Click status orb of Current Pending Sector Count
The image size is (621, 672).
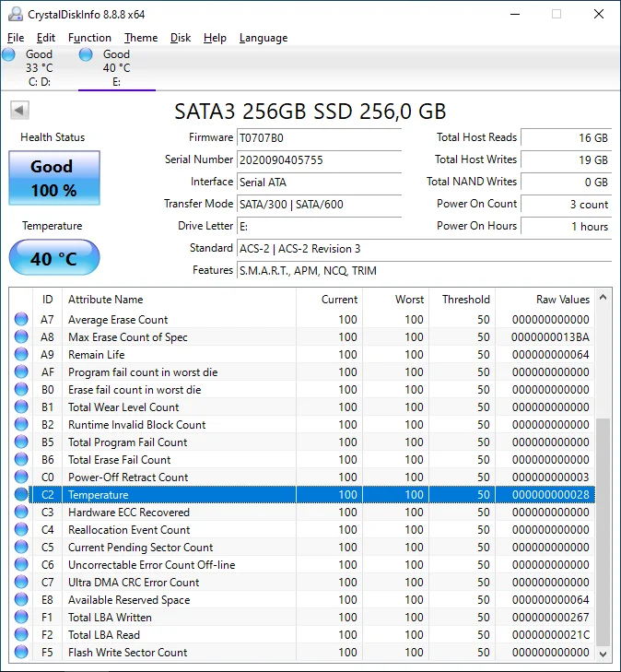tap(21, 547)
